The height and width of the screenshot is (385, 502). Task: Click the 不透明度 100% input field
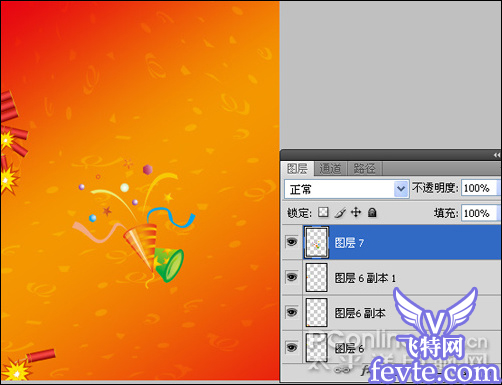tap(479, 188)
